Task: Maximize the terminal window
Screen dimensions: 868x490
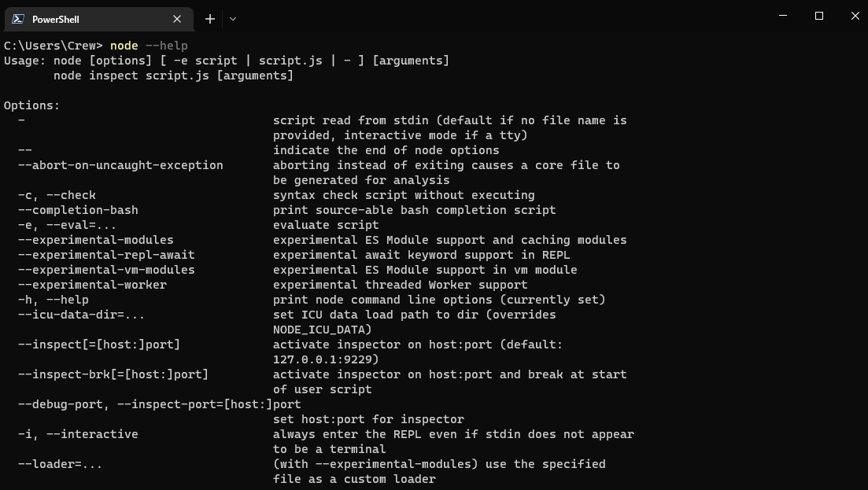Action: click(x=819, y=16)
